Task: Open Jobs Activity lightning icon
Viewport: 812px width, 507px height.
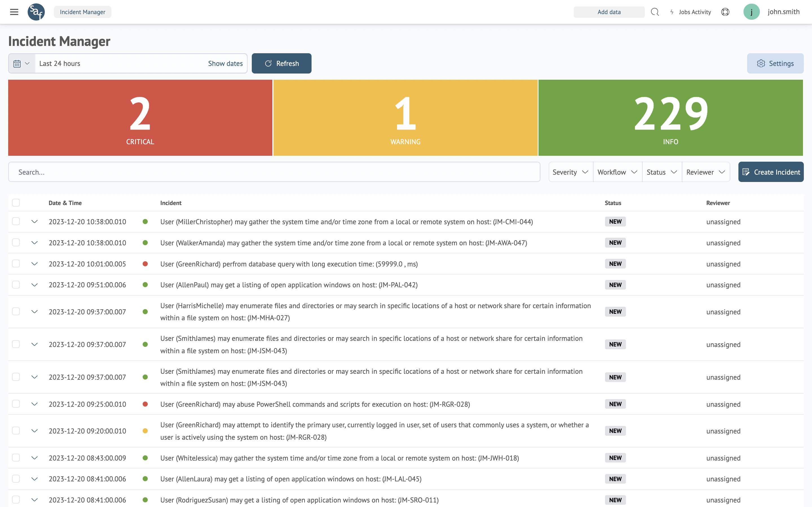Action: tap(672, 12)
